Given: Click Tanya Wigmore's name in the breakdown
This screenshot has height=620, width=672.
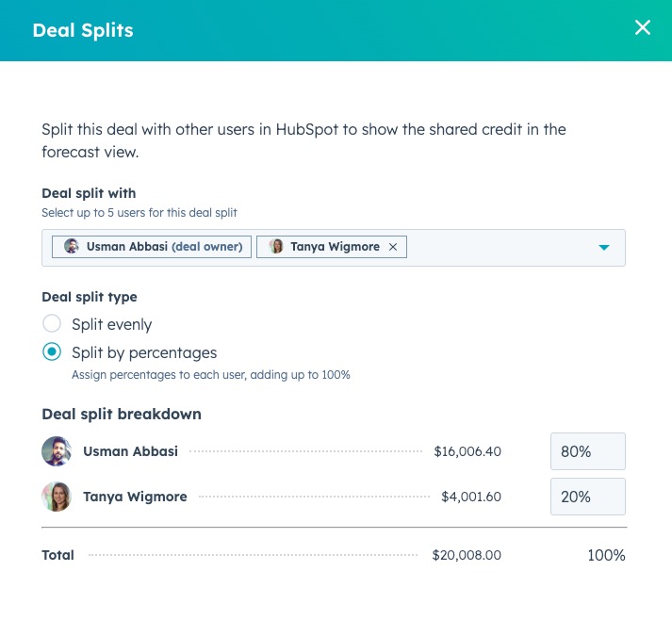Looking at the screenshot, I should (135, 497).
